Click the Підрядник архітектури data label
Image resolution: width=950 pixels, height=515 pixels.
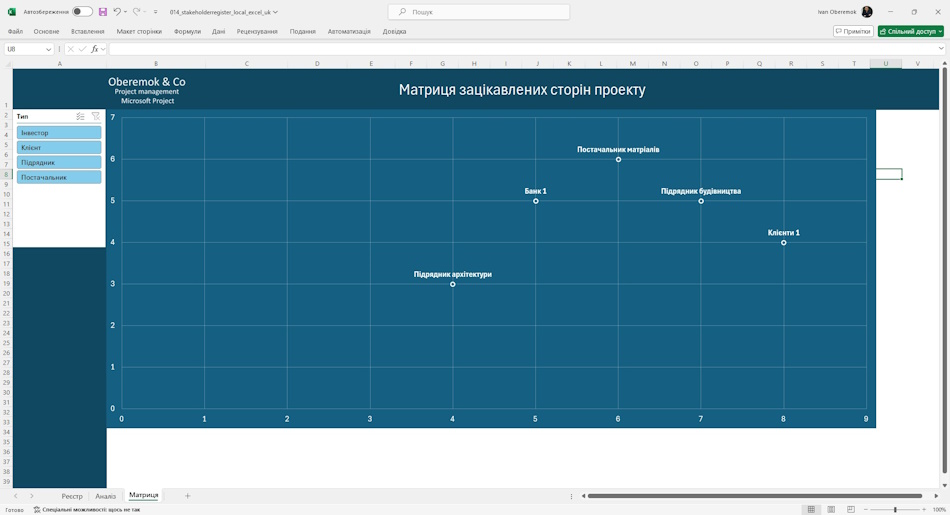(x=453, y=274)
